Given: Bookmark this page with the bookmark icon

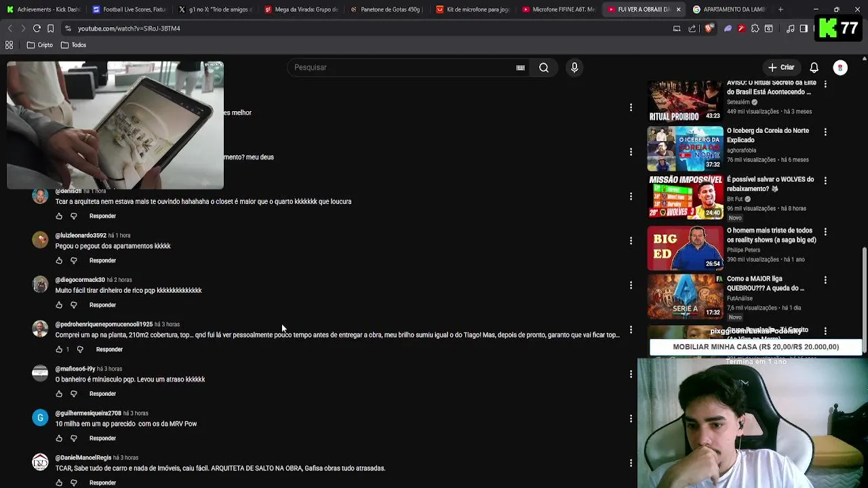Looking at the screenshot, I should point(50,28).
